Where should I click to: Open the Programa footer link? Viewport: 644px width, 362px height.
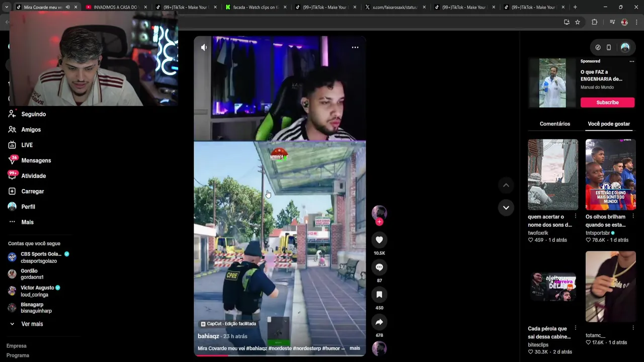pyautogui.click(x=18, y=355)
